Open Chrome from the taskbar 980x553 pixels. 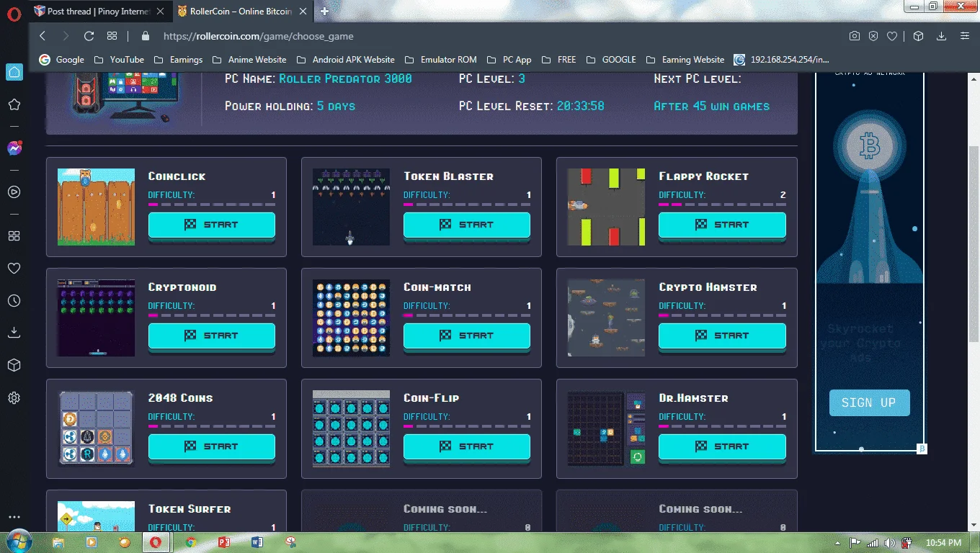(x=190, y=542)
